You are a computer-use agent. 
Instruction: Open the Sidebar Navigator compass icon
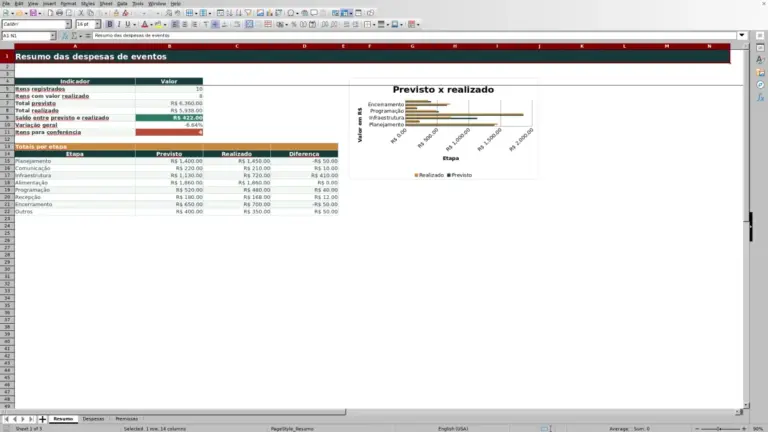760,85
